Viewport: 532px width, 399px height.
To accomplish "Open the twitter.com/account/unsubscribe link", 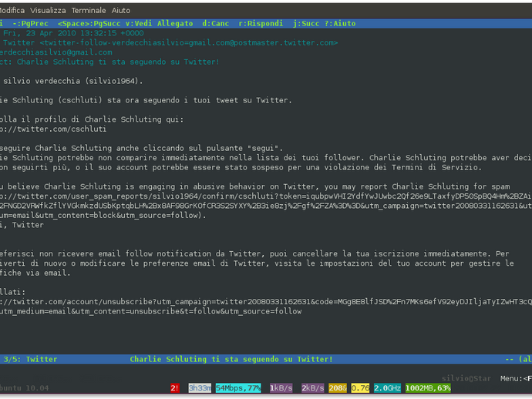I will [x=266, y=302].
